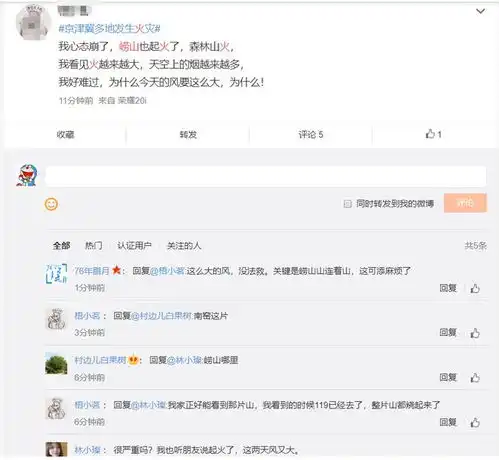Viewport: 499px width, 460px height.
Task: Check 同时转发到我的微博 checkbox
Action: click(347, 204)
